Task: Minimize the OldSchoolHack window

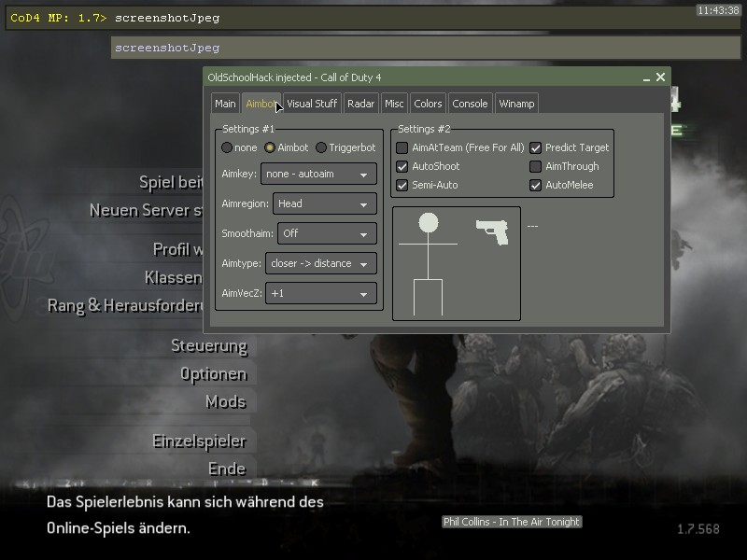Action: tap(646, 77)
